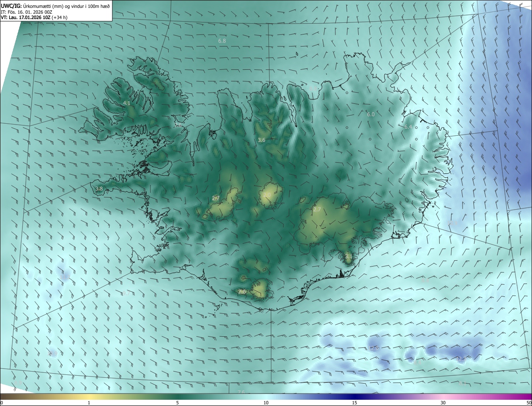Image resolution: width=532 pixels, height=406 pixels.
Task: Click the '10' tick on the color scale
Action: pos(266,403)
